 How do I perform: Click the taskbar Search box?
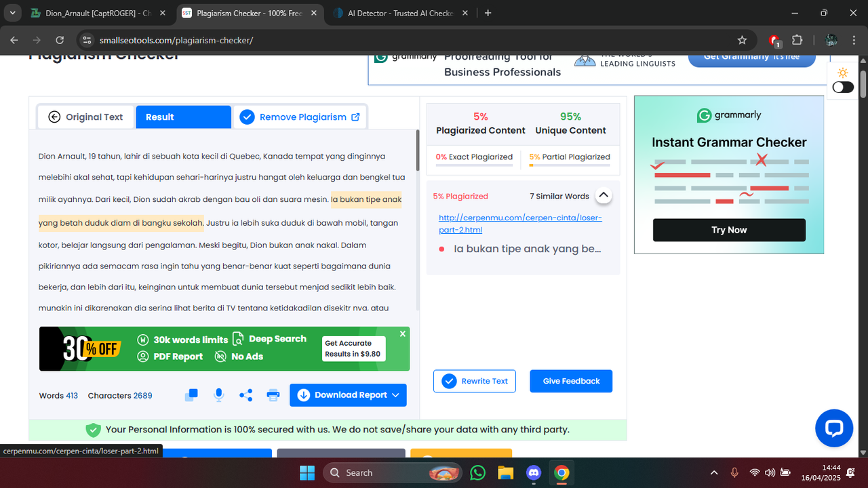[393, 472]
